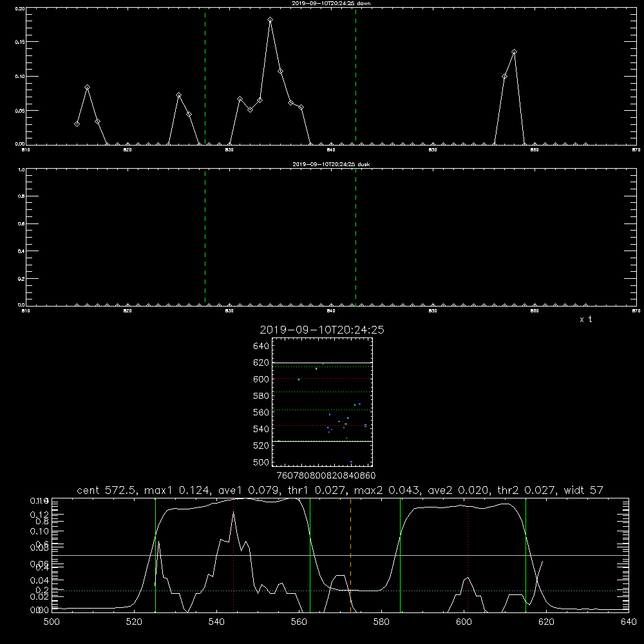Click the '600' y-axis label in the center plot

click(x=261, y=379)
